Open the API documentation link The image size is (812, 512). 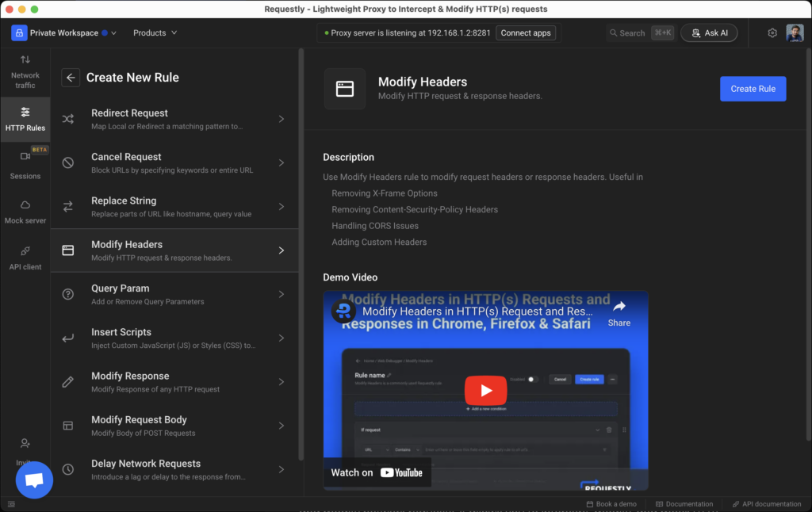pyautogui.click(x=767, y=504)
